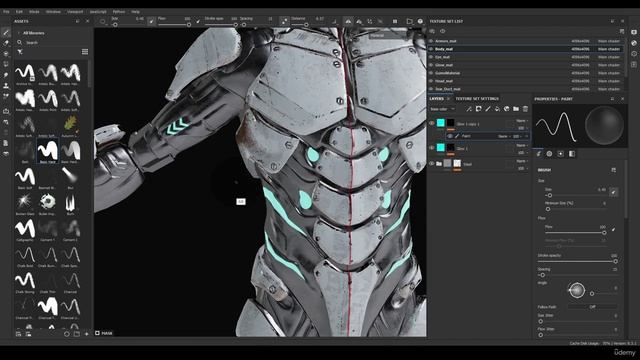Add a mask using the Layers mask icon
This screenshot has height=360, width=640.
tap(478, 109)
